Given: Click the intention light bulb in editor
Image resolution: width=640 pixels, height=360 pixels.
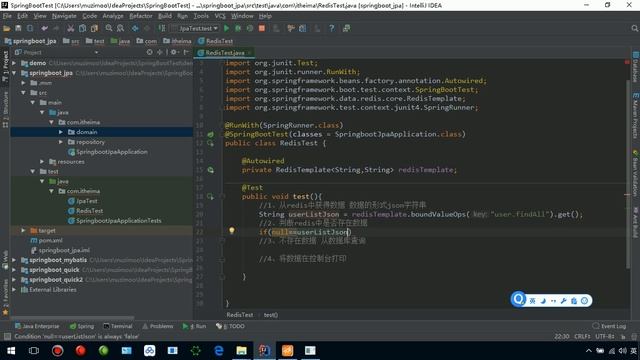Looking at the screenshot, I should pyautogui.click(x=232, y=231).
